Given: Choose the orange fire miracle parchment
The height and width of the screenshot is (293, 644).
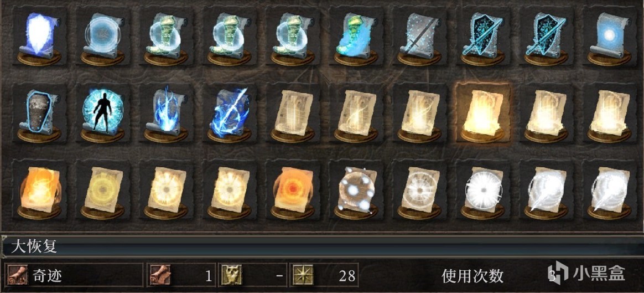Looking at the screenshot, I should tap(39, 190).
